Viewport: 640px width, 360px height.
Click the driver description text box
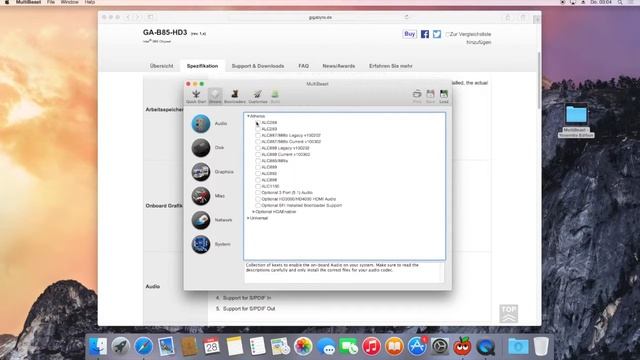344,272
